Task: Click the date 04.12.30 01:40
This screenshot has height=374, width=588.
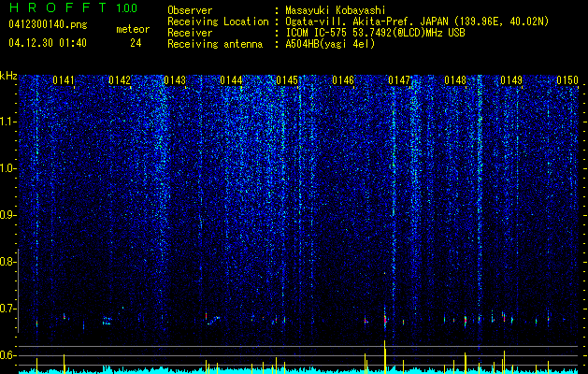Action: tap(48, 43)
